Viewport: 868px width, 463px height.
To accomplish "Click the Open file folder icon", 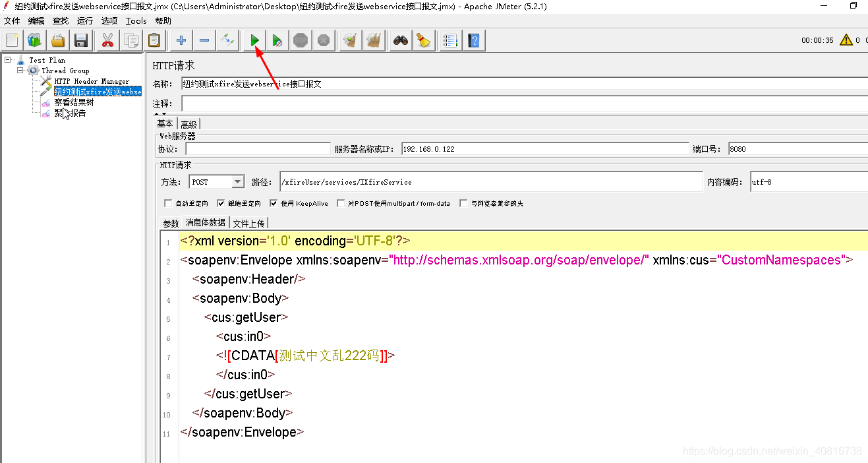I will coord(58,40).
